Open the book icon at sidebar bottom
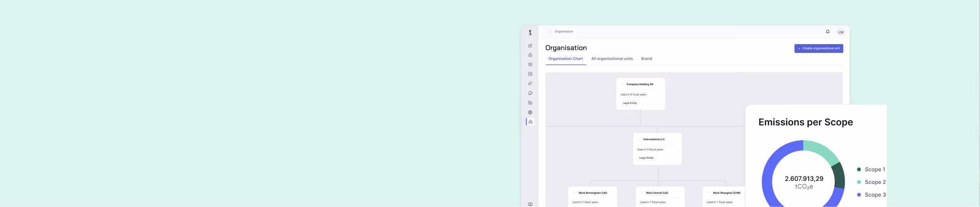980x207 pixels. [x=530, y=204]
